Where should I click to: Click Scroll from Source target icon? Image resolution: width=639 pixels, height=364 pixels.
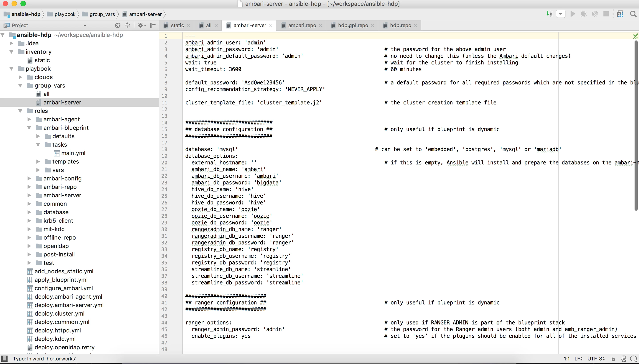(118, 25)
